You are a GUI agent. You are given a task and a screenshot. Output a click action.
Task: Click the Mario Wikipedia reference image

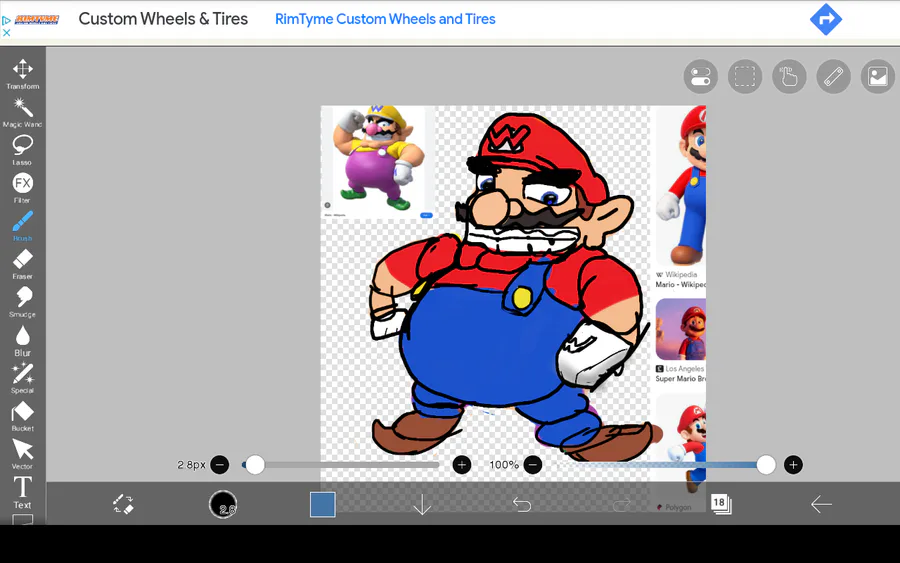click(x=682, y=187)
